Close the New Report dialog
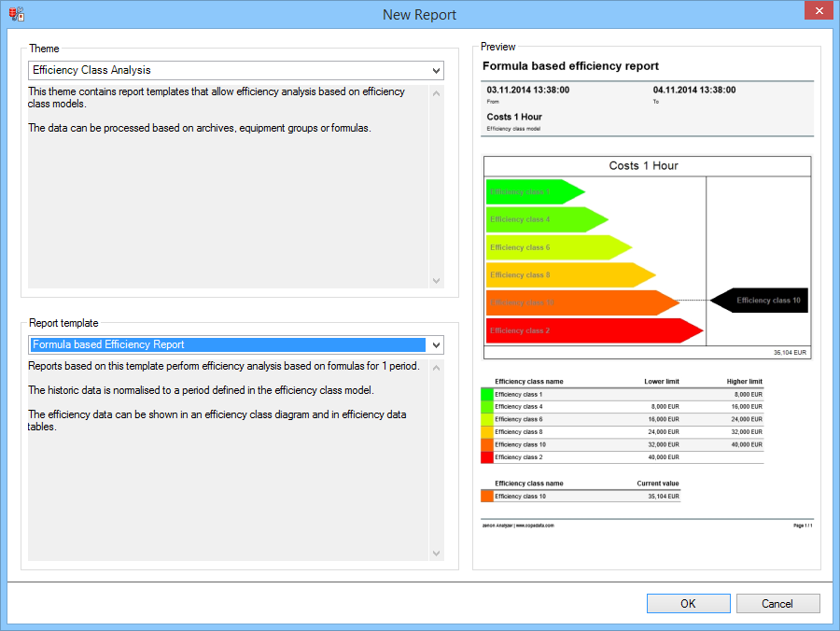 [x=819, y=10]
